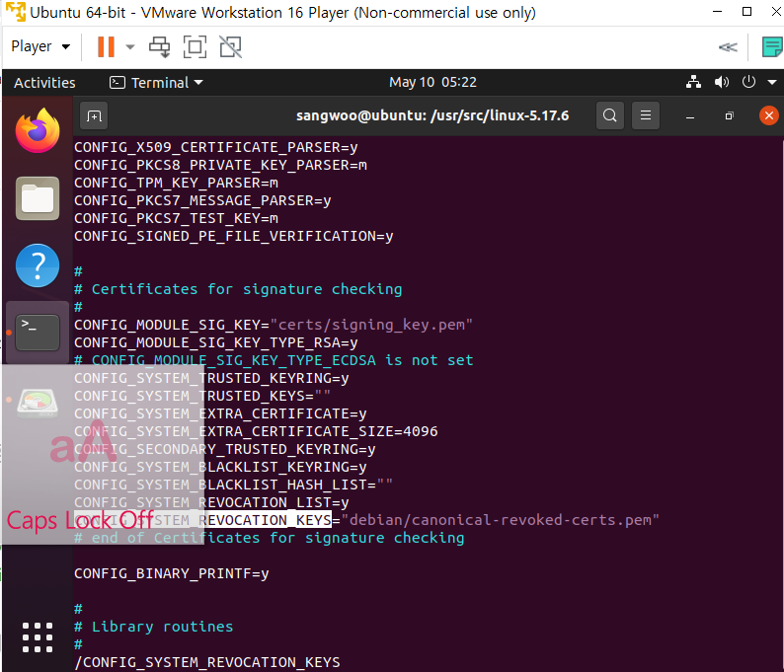This screenshot has height=672, width=784.
Task: Enter VMware full screen mode
Action: click(195, 47)
